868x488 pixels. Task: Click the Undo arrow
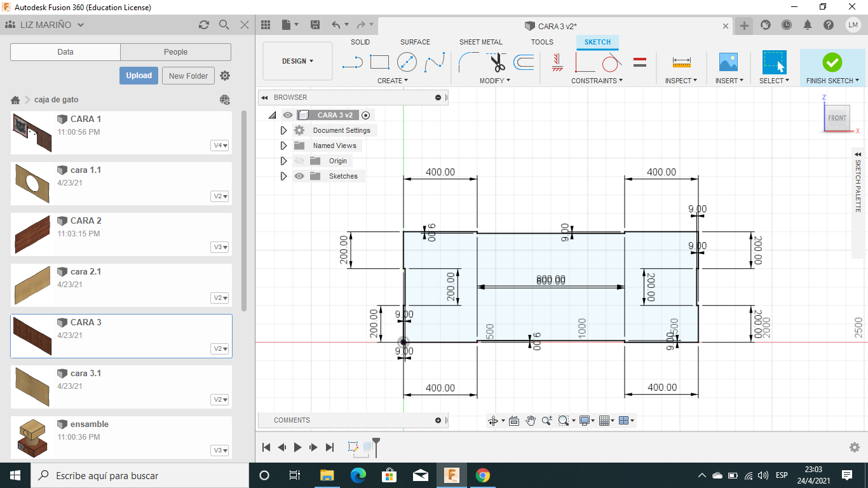click(336, 25)
